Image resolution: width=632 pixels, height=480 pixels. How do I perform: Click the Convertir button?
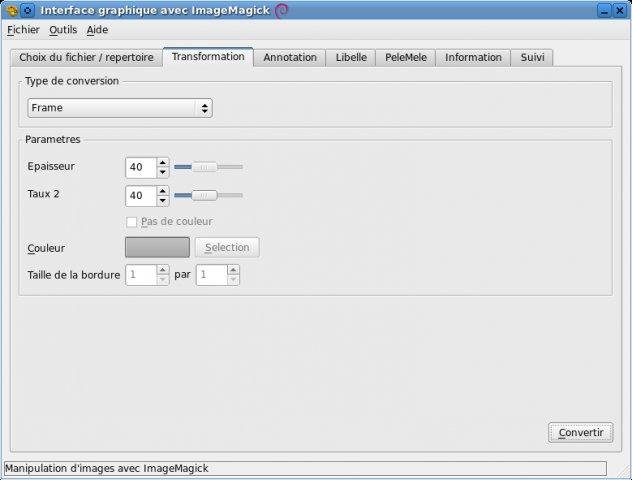[x=580, y=433]
